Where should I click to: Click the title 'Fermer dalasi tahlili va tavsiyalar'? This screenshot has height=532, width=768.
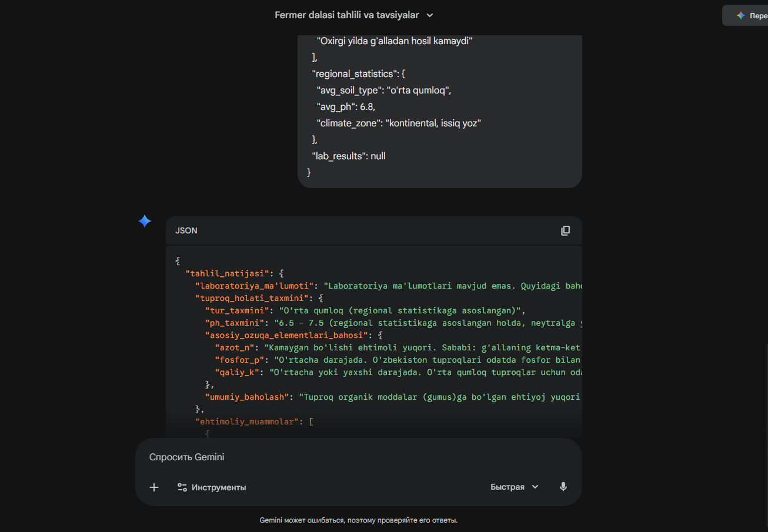[347, 15]
